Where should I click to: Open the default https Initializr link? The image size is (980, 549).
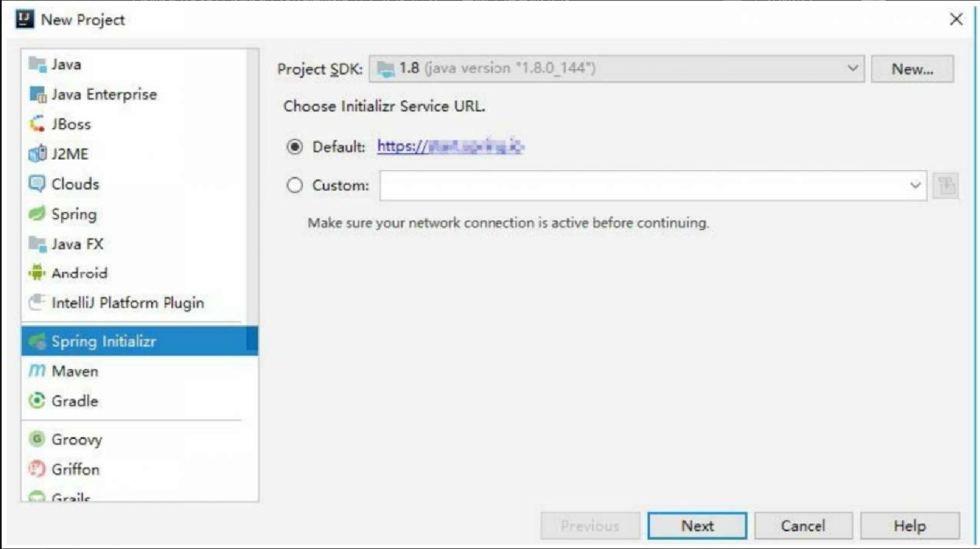(450, 147)
